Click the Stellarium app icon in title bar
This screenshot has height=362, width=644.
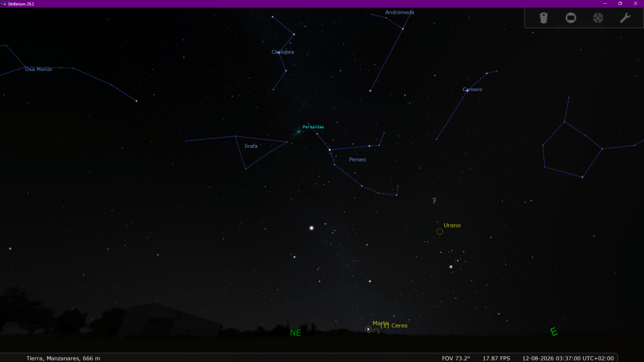[4, 4]
